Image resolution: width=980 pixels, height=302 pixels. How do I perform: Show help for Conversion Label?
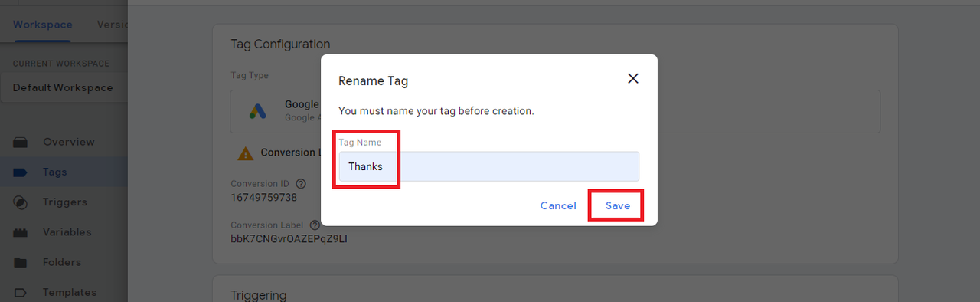pos(315,225)
